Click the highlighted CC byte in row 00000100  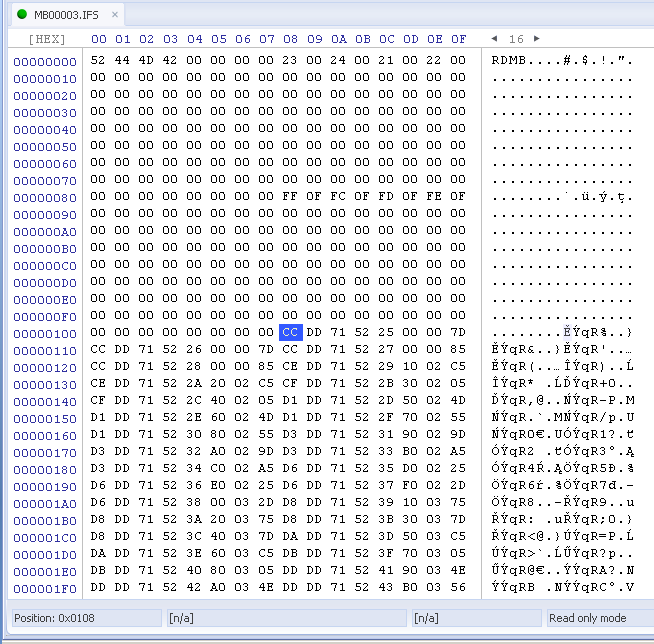(291, 332)
